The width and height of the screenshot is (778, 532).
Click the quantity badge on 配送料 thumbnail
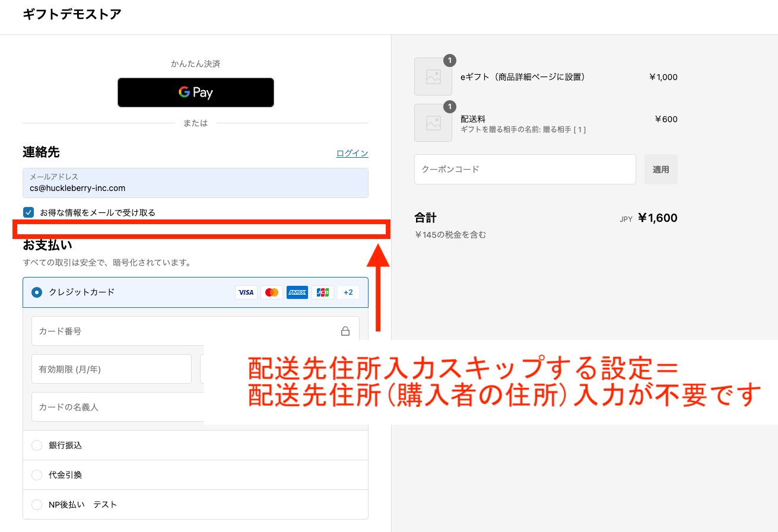[450, 106]
